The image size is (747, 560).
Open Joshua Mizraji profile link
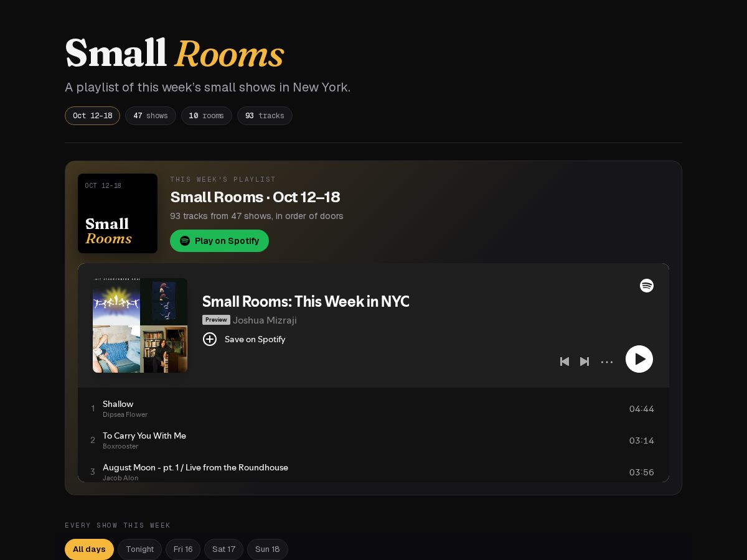(x=265, y=320)
